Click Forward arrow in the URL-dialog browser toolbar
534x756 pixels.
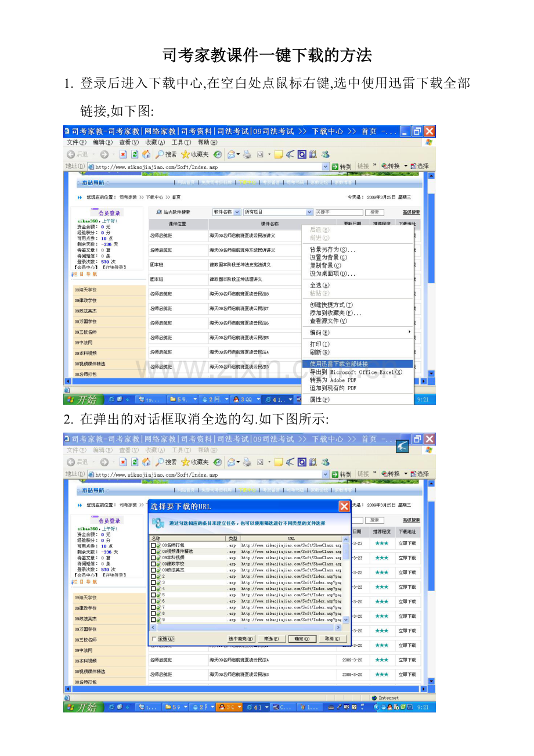pos(104,462)
